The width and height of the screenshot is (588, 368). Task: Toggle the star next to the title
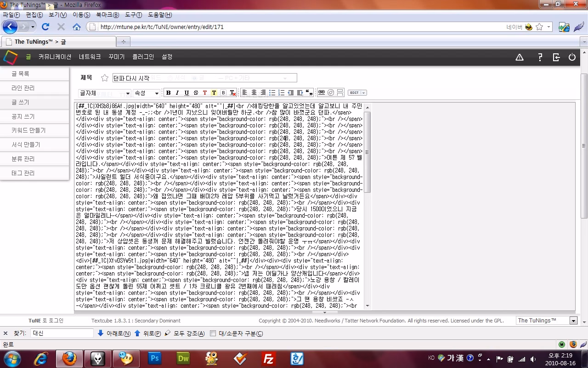click(x=105, y=78)
